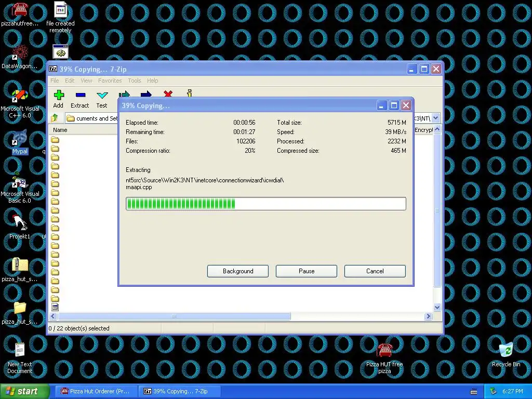532x399 pixels.
Task: Select the Projekt1 desktop icon
Action: pyautogui.click(x=19, y=227)
